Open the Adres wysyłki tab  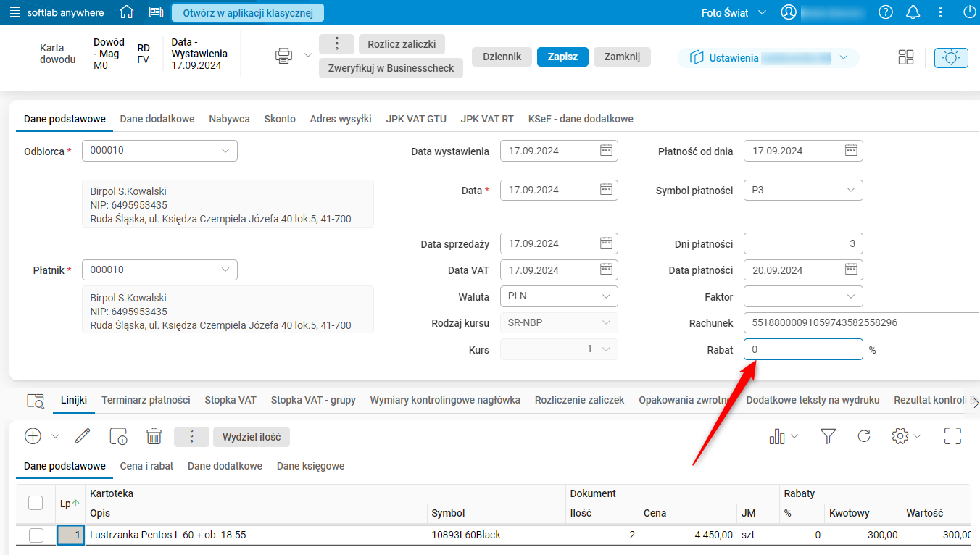tap(341, 119)
